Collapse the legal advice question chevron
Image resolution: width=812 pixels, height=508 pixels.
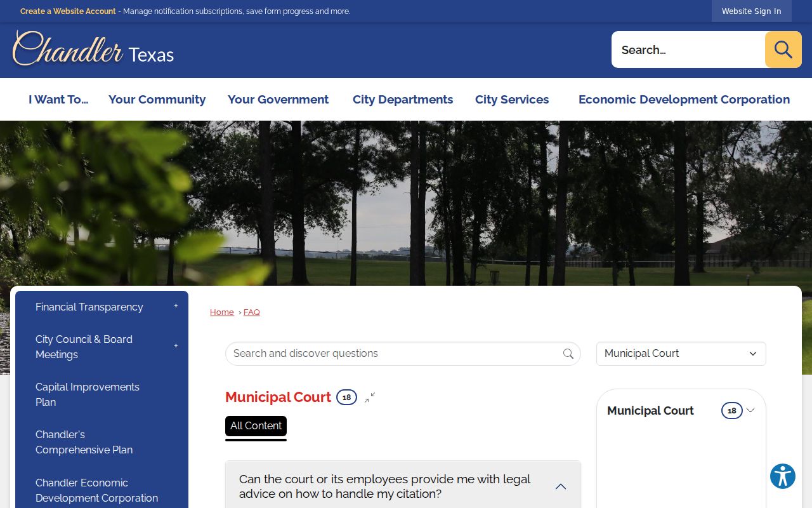[x=561, y=486]
